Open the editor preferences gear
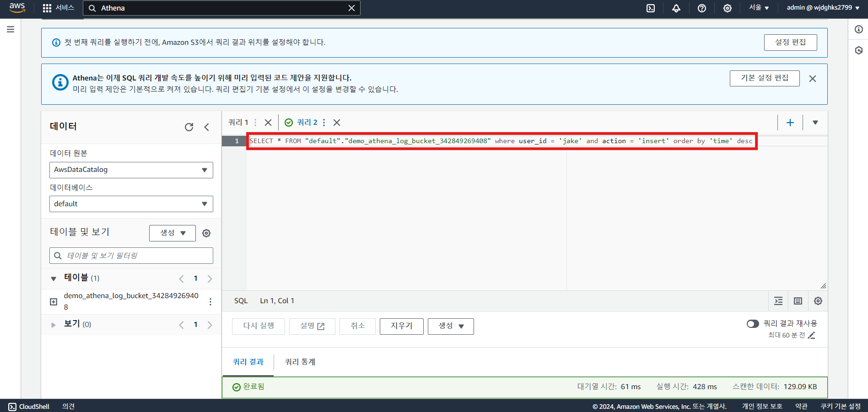Viewport: 868px width, 412px height. pos(818,301)
